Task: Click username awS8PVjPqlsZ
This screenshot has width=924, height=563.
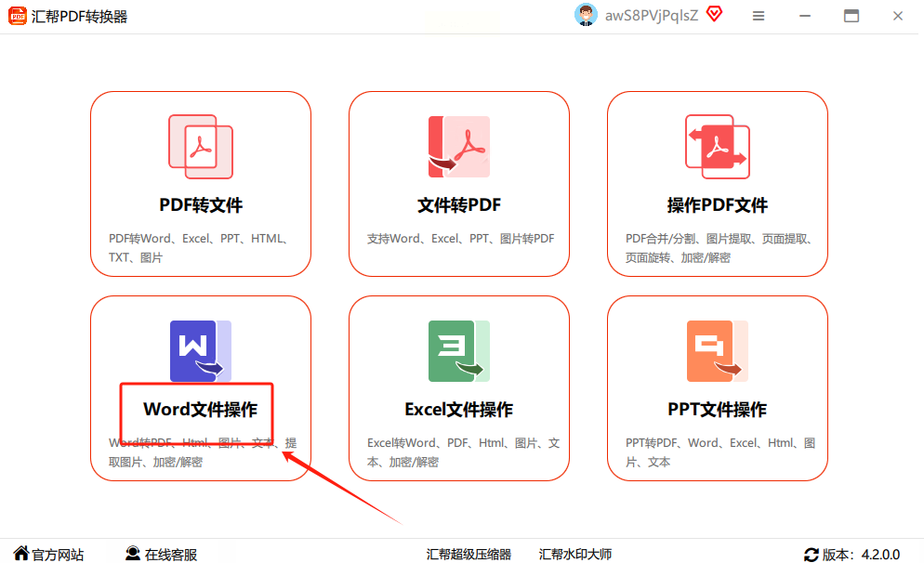Action: (651, 15)
